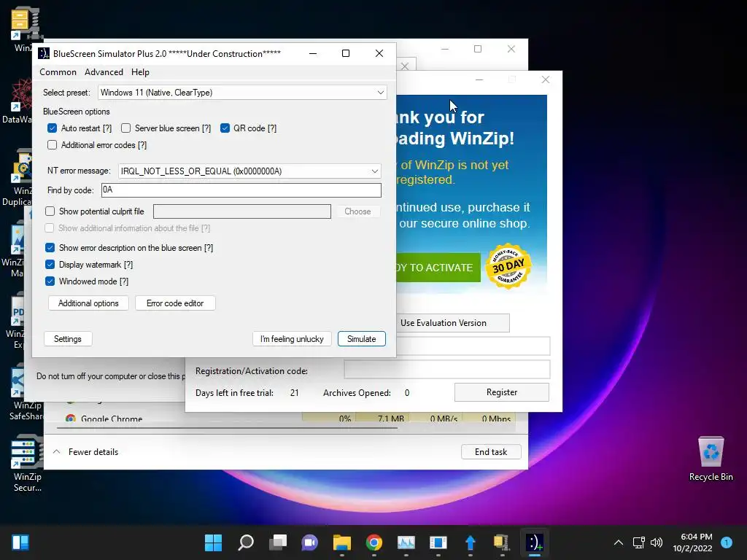Click the Simulate button

tap(362, 339)
